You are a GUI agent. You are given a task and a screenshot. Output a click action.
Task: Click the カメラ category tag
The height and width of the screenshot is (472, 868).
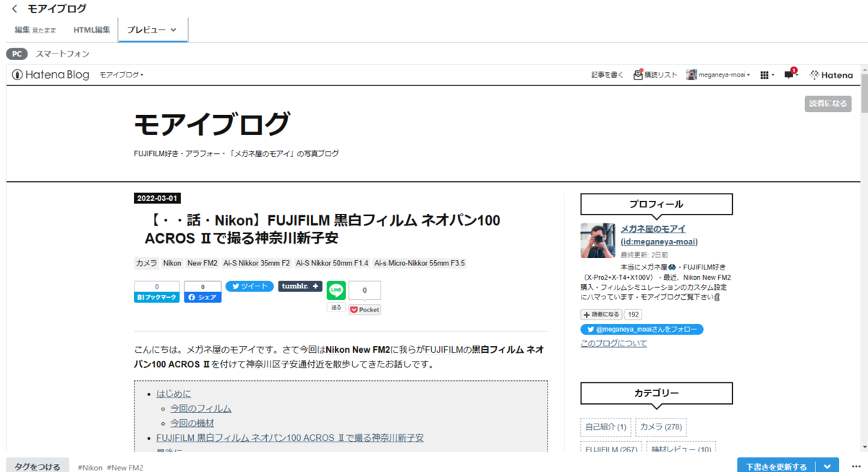[x=146, y=263]
